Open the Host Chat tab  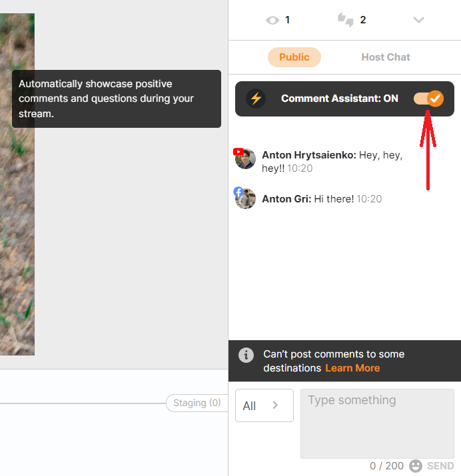[x=386, y=57]
